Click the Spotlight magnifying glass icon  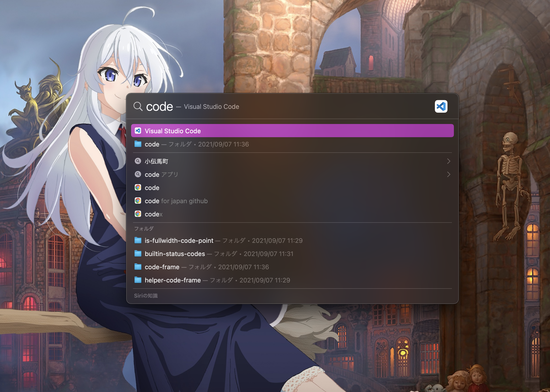coord(138,106)
